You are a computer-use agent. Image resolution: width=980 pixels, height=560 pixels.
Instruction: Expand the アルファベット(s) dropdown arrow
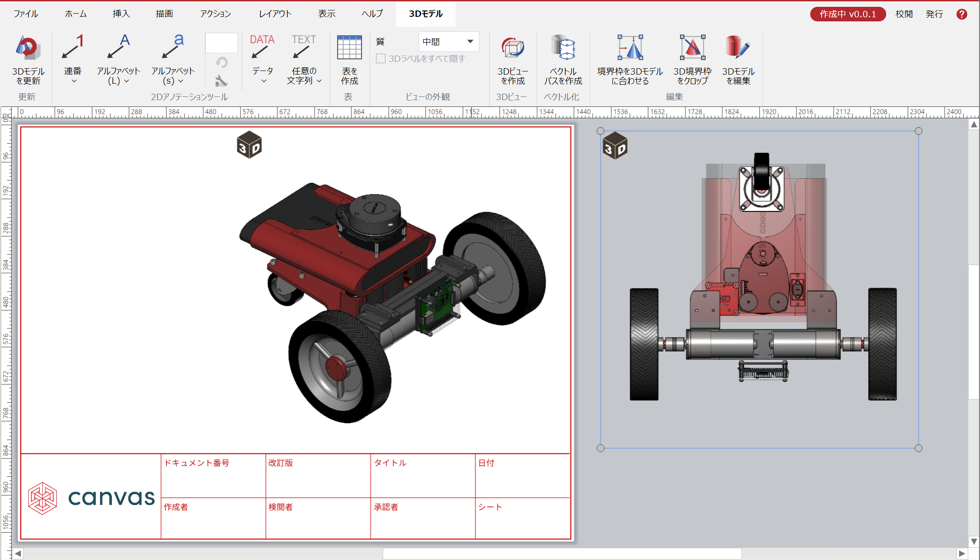(x=181, y=81)
